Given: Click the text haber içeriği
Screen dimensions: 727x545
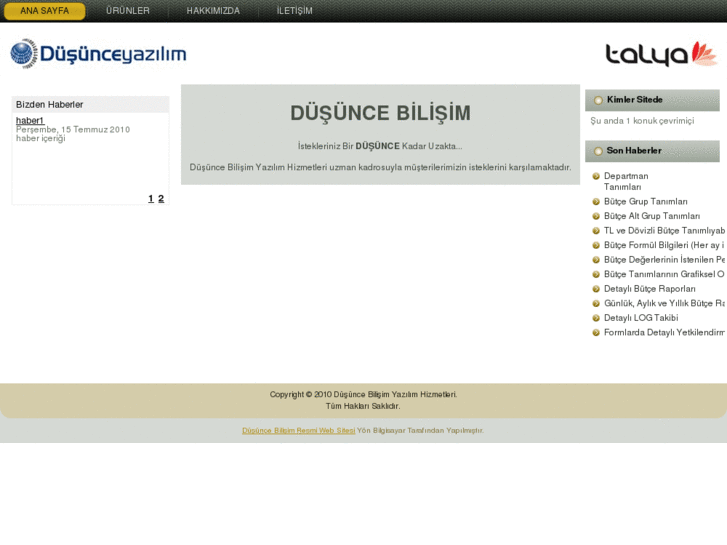Looking at the screenshot, I should [41, 138].
